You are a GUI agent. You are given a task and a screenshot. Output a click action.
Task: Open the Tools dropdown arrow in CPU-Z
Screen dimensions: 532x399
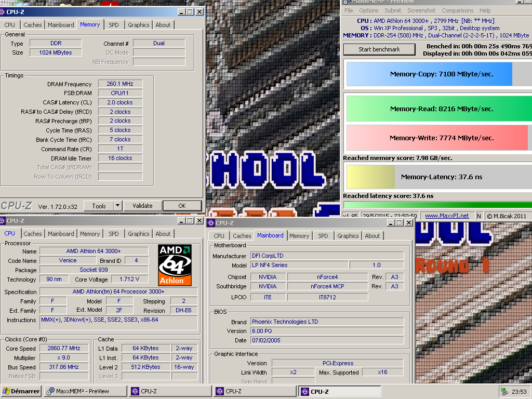click(117, 206)
